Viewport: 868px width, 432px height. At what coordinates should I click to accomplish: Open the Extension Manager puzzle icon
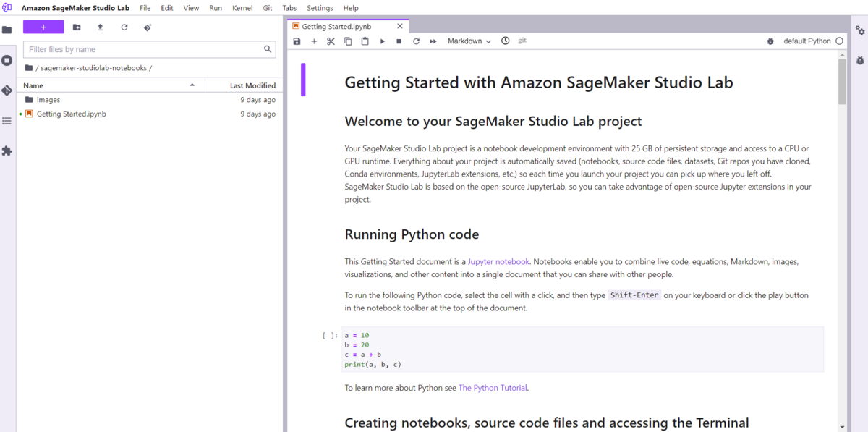(7, 151)
